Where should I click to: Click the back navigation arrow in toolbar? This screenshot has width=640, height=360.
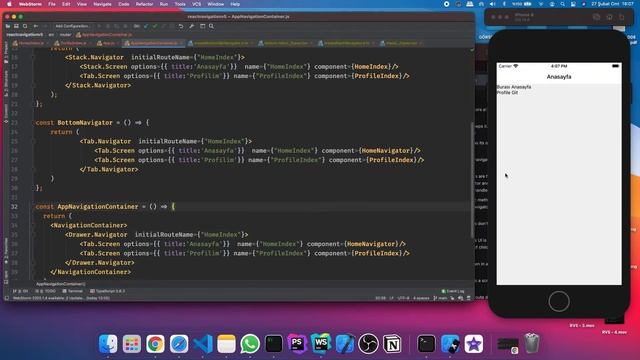[36, 26]
